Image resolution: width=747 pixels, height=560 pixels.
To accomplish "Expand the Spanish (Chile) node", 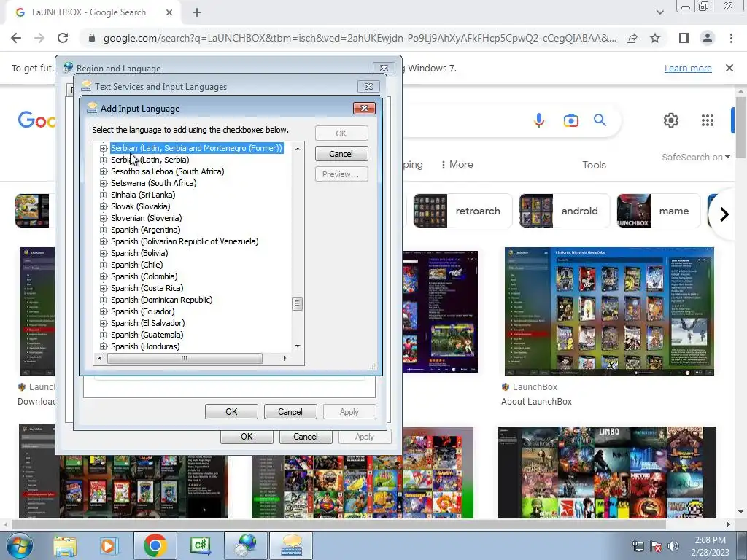I will click(103, 265).
